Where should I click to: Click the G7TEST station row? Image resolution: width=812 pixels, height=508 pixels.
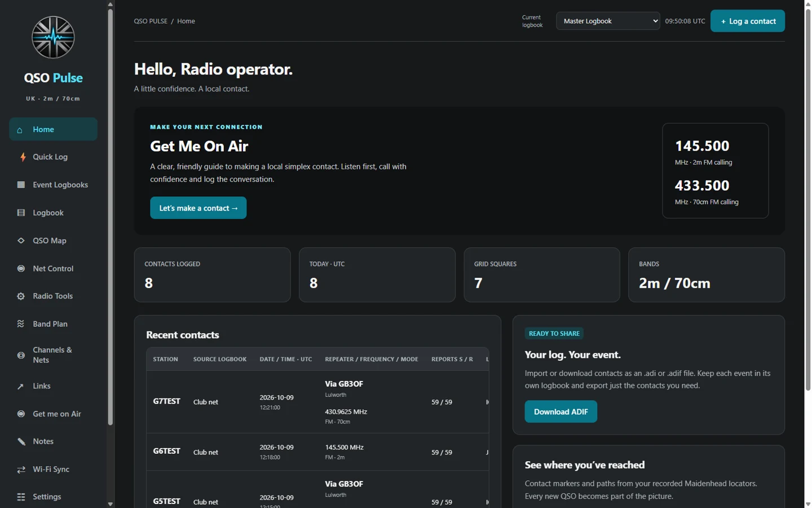point(317,402)
